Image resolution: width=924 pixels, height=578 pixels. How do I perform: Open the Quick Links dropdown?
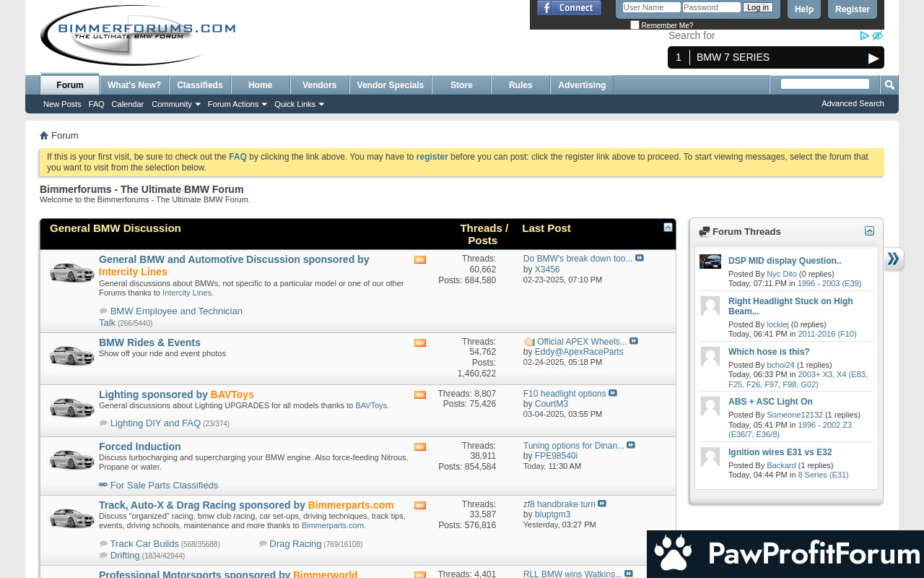pyautogui.click(x=299, y=104)
